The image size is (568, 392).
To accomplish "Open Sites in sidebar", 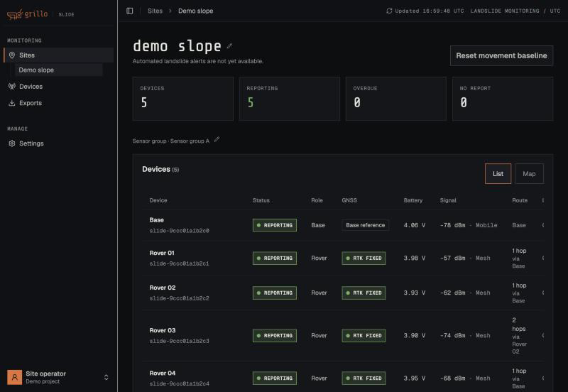I will tap(59, 55).
